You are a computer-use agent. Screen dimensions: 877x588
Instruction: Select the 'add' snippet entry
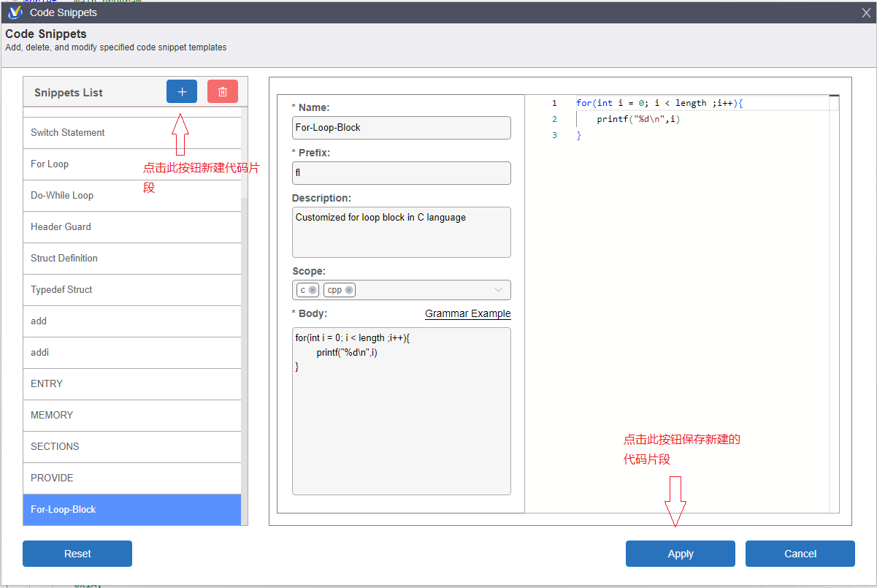point(132,321)
